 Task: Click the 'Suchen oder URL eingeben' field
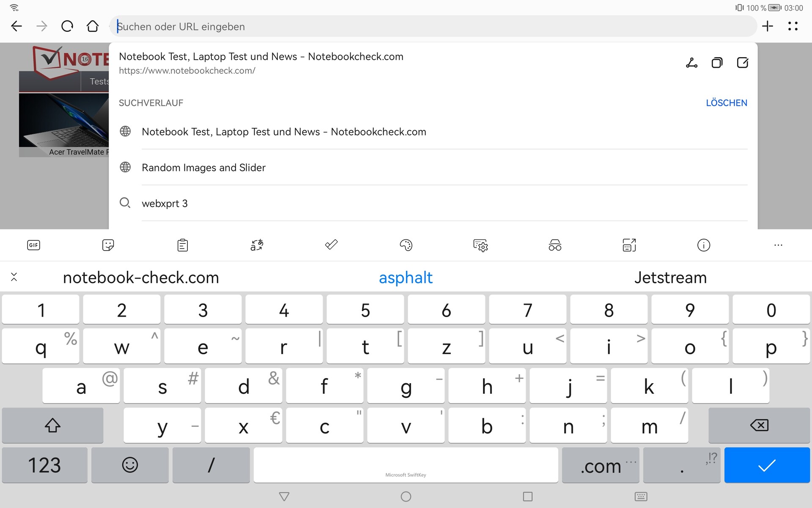click(431, 26)
